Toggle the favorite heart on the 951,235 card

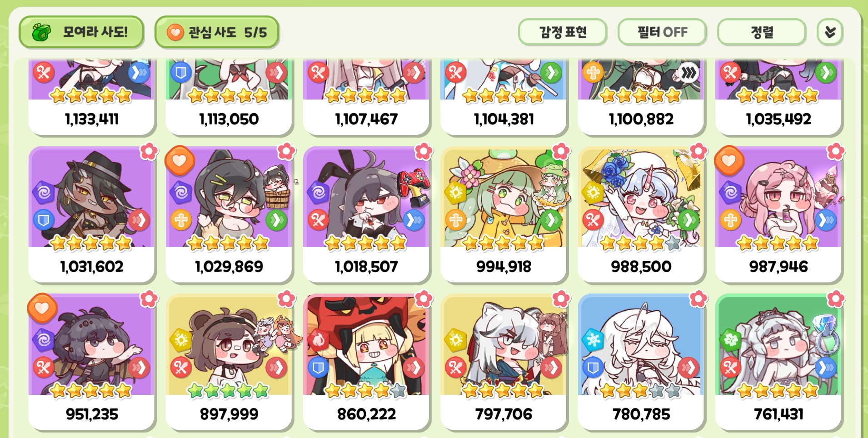click(x=42, y=308)
